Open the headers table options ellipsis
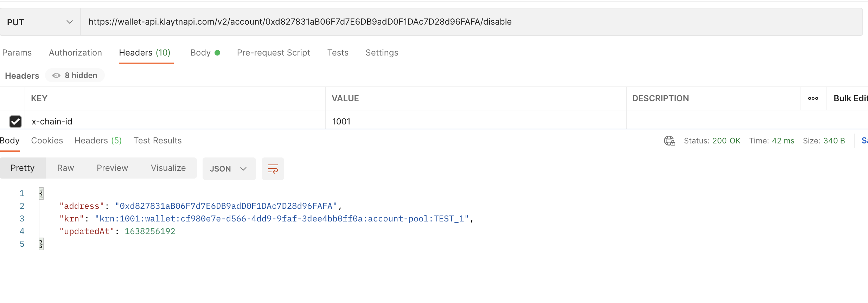This screenshot has width=868, height=303. click(x=813, y=98)
